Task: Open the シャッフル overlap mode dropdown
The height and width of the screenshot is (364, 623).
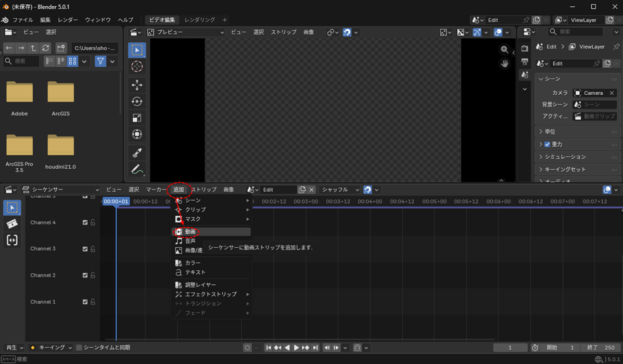Action: pyautogui.click(x=340, y=190)
